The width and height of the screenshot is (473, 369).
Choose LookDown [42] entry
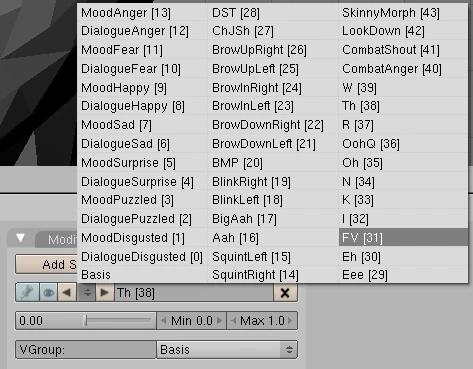pos(403,31)
